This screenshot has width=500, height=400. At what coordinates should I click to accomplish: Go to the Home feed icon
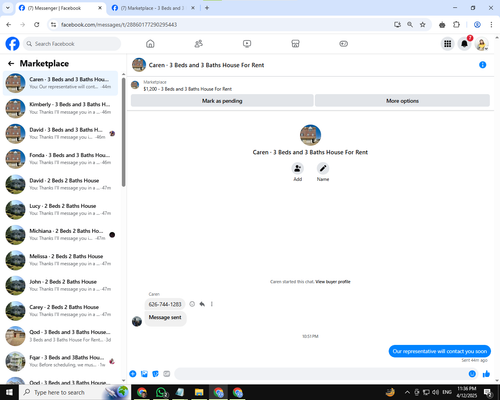tap(150, 44)
